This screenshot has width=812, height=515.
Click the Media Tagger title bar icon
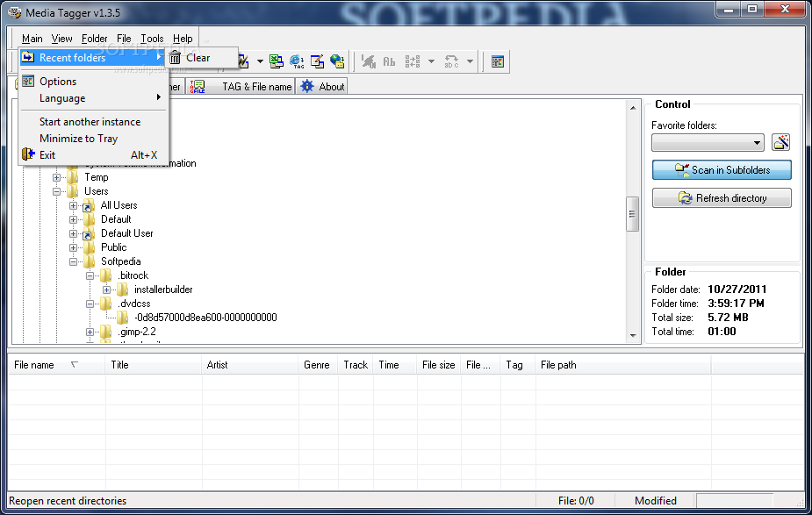click(15, 12)
